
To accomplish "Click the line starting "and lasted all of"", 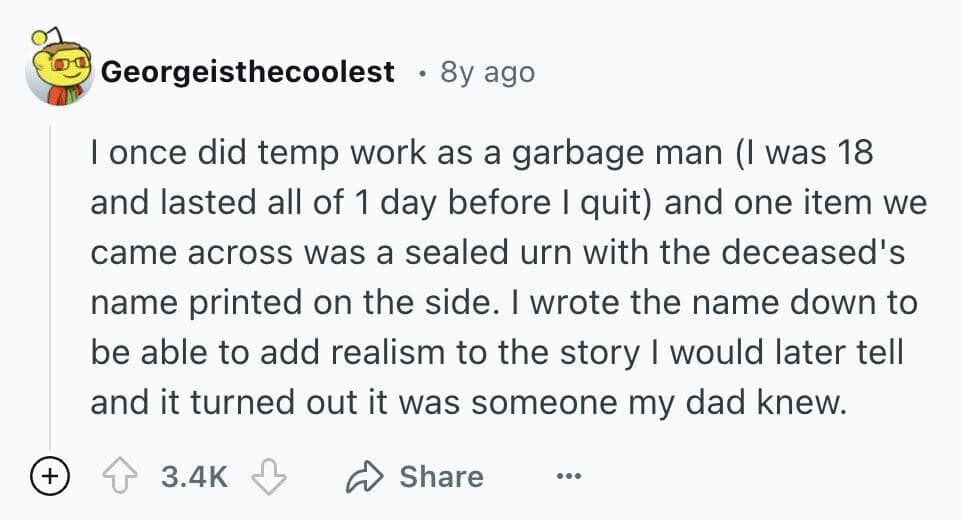I will [508, 204].
